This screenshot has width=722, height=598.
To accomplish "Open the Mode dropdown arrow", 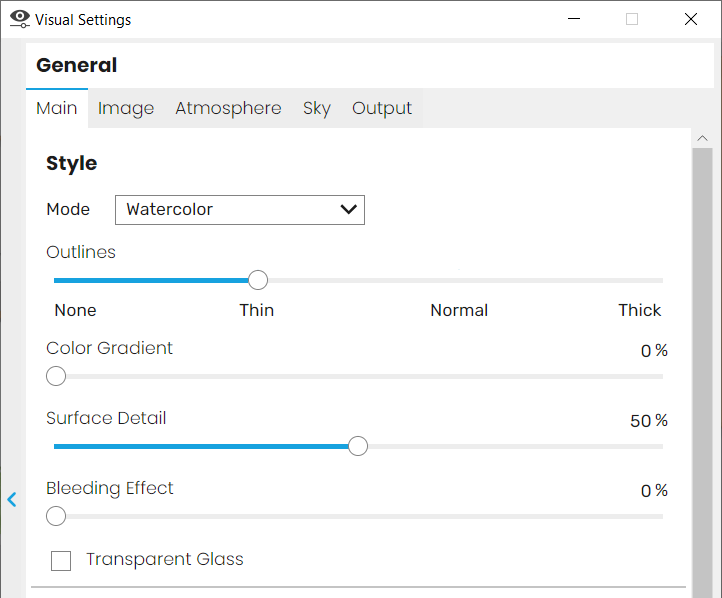I will (349, 210).
